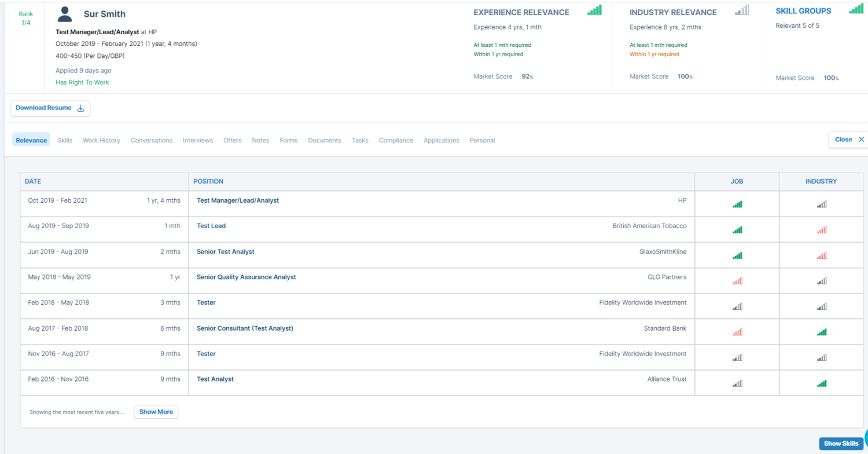Close the candidate detail panel
This screenshot has width=868, height=454.
(x=849, y=140)
